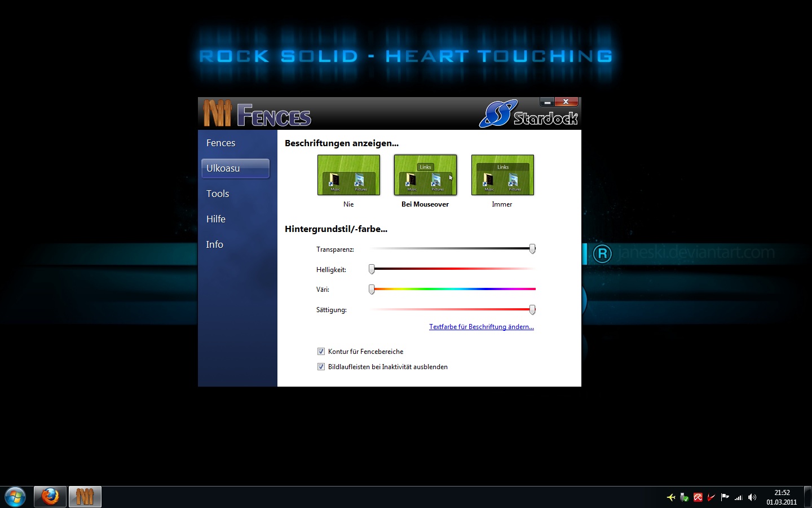Open Safely Remove Hardware tray icon

click(685, 497)
